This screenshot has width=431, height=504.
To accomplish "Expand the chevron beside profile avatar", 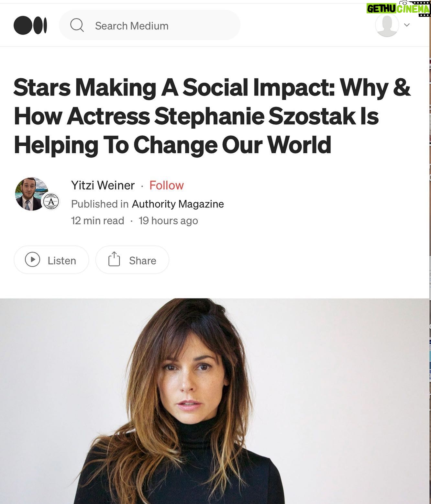I will [407, 25].
